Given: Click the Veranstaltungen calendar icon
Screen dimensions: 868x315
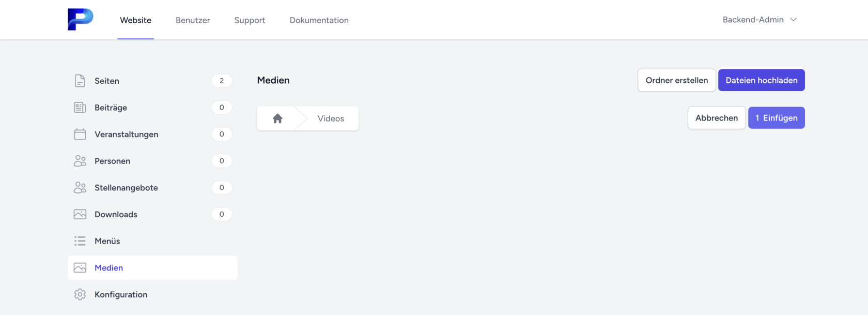Looking at the screenshot, I should click(x=80, y=134).
